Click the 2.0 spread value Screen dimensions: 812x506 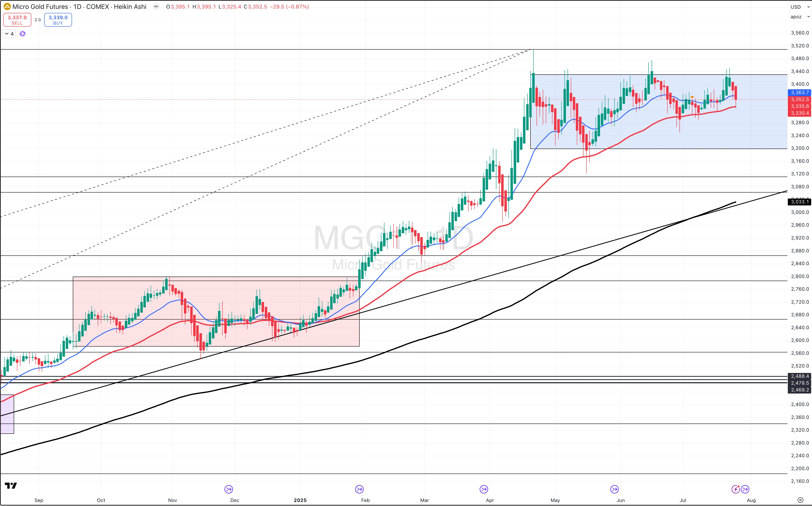coord(38,20)
